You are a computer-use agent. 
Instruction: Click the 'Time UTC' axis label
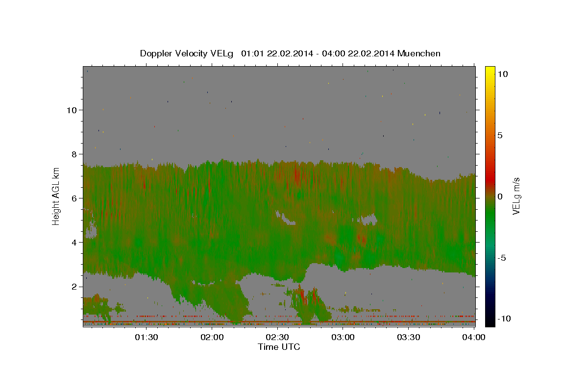[x=279, y=347]
